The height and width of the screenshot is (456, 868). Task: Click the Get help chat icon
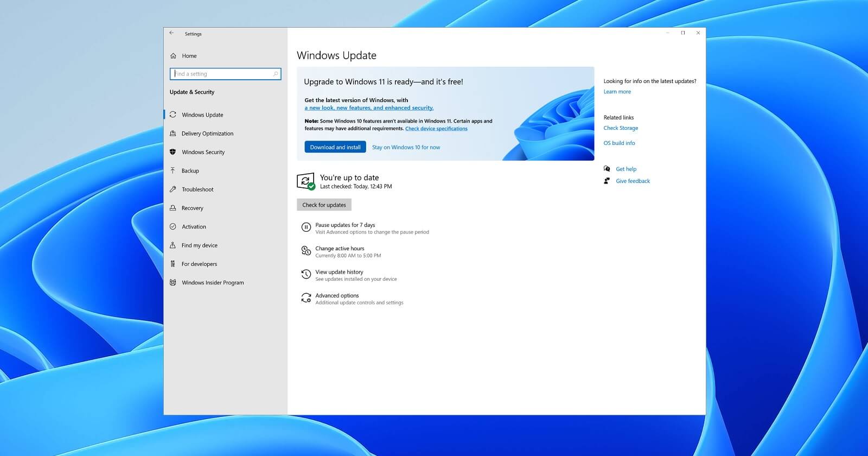(607, 169)
